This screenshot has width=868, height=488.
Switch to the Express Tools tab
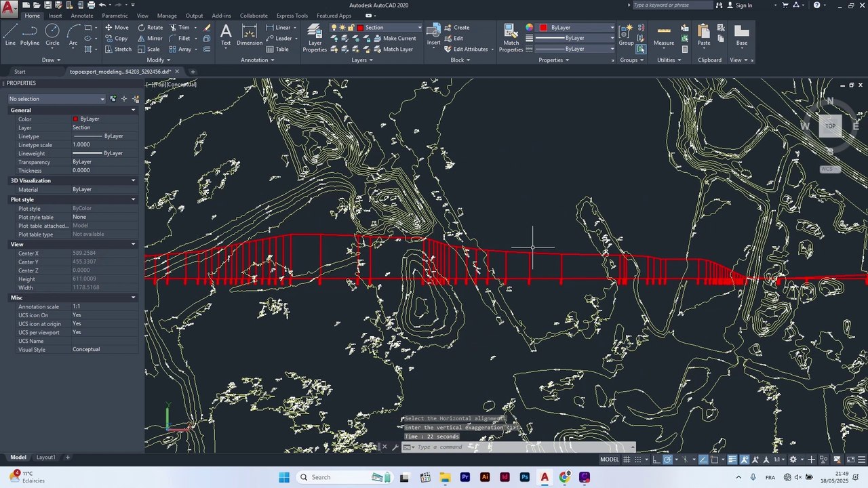click(292, 16)
